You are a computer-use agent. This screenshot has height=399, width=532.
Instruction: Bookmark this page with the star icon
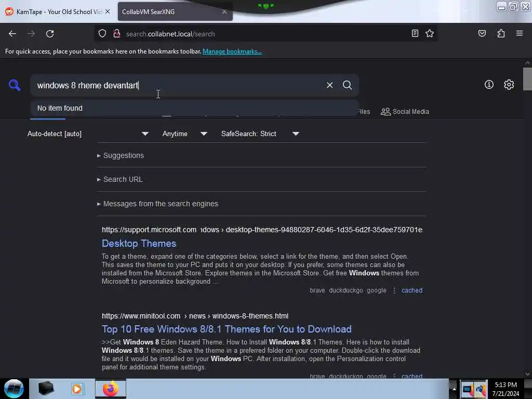click(430, 34)
